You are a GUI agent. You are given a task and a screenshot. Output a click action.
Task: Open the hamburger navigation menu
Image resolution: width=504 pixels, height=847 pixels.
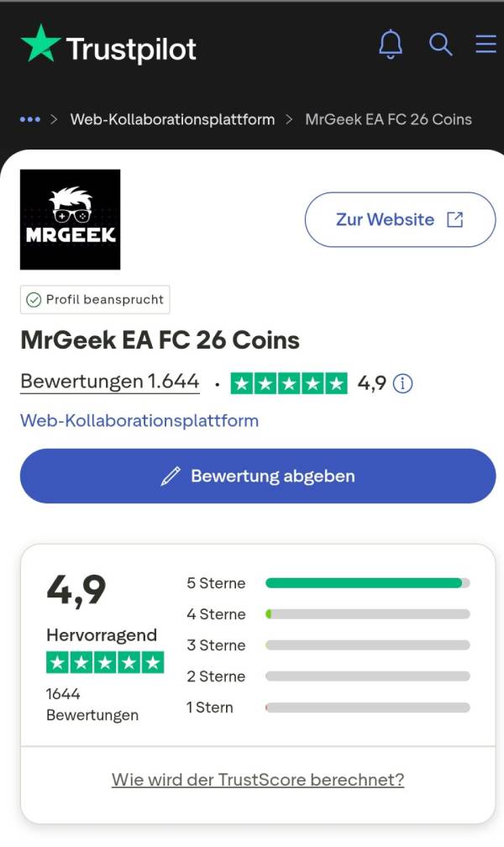(486, 45)
